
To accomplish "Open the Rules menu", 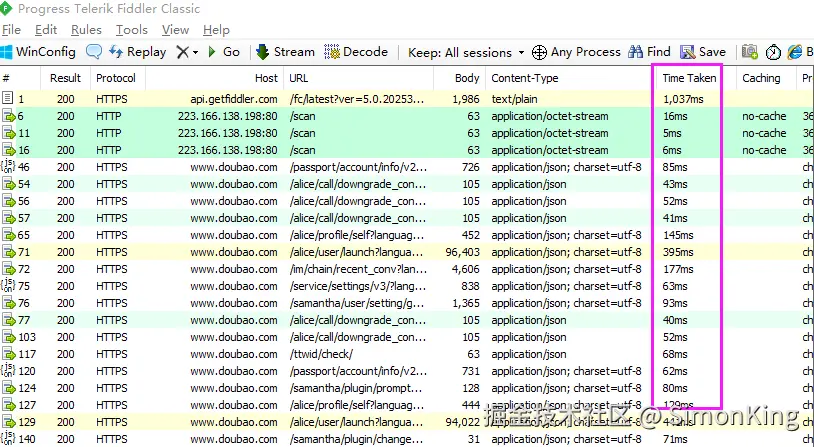I will 86,30.
